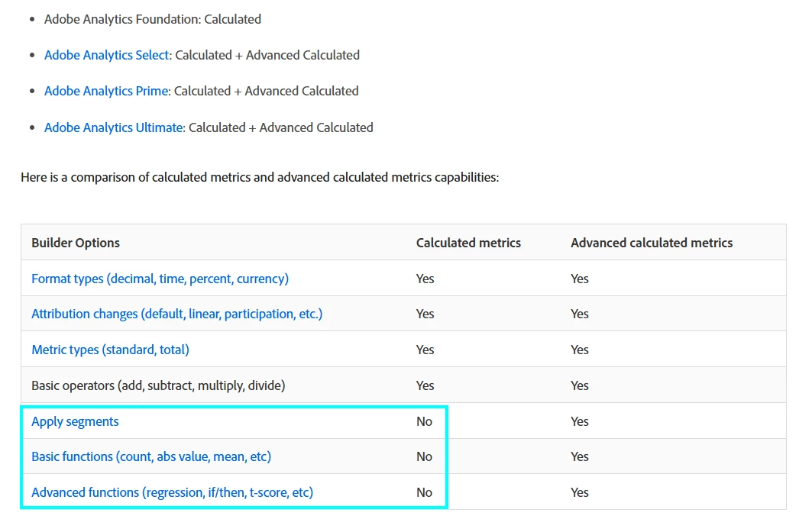Click Advanced calculated Yes in Basic operators row
Viewport: 812px width, 519px height.
[580, 385]
